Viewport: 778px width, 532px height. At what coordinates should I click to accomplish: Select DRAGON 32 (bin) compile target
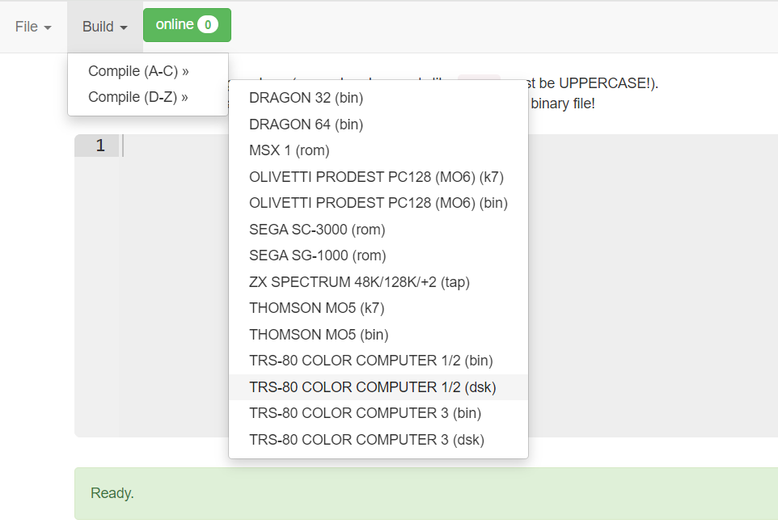click(x=306, y=98)
